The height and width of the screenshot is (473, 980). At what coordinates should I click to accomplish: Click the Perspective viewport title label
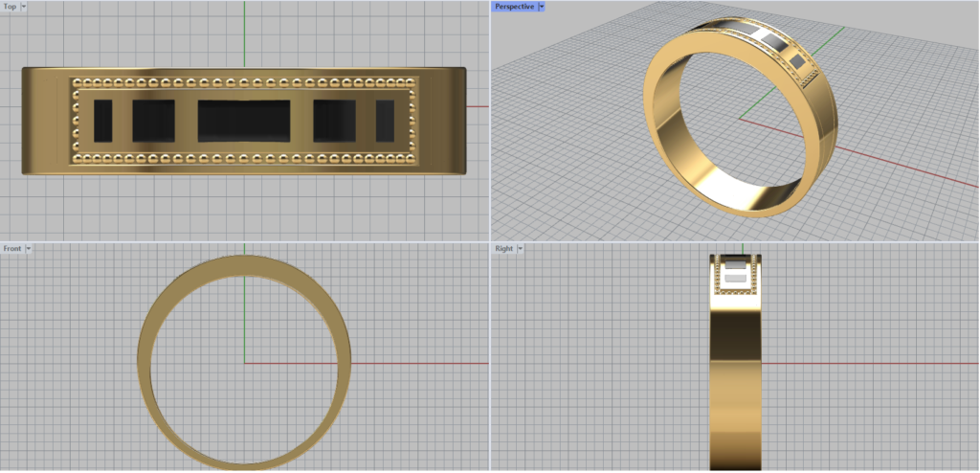pyautogui.click(x=514, y=7)
